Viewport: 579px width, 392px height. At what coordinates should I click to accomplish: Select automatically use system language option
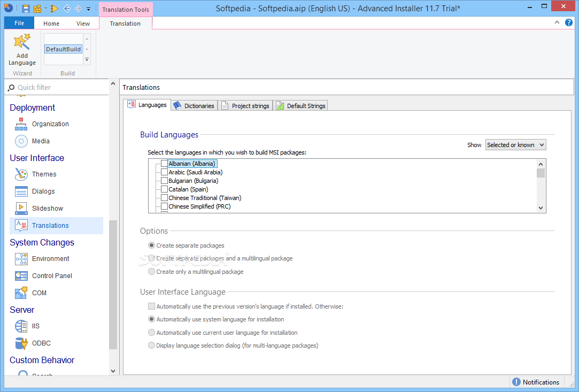click(151, 319)
